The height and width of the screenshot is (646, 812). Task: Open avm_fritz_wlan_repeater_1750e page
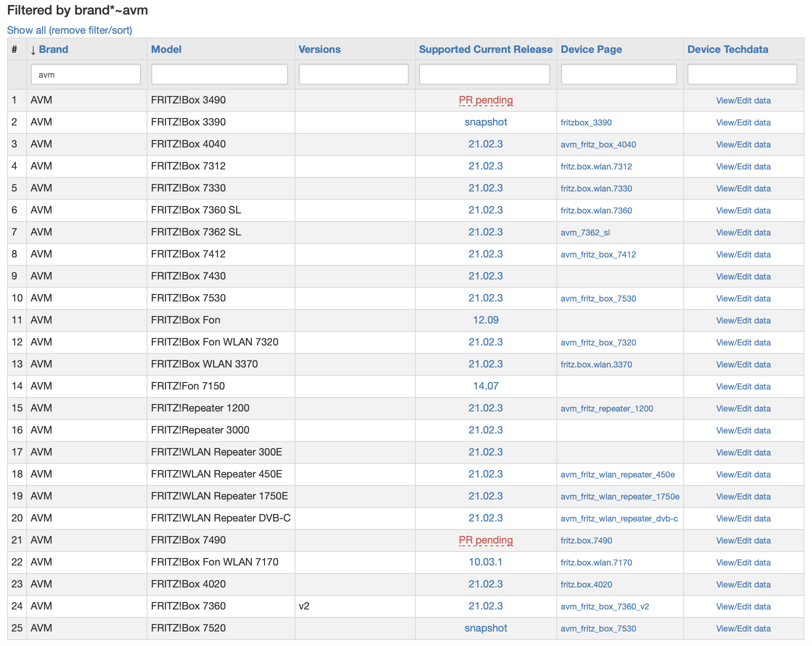[620, 497]
